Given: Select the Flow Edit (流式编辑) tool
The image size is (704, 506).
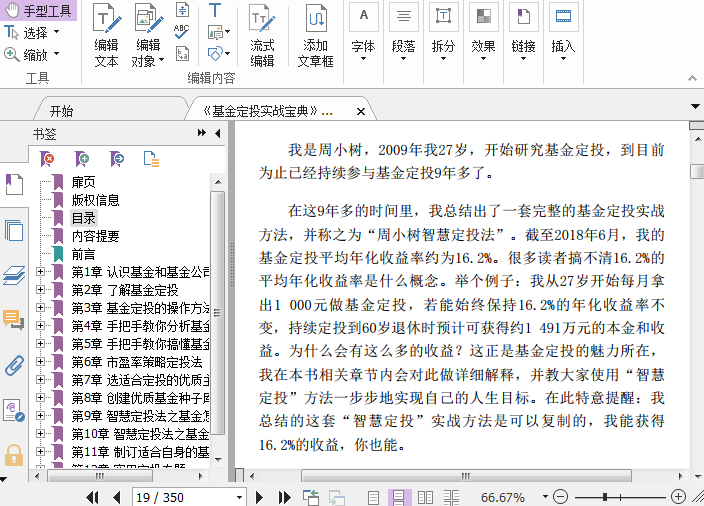Looking at the screenshot, I should (x=262, y=36).
